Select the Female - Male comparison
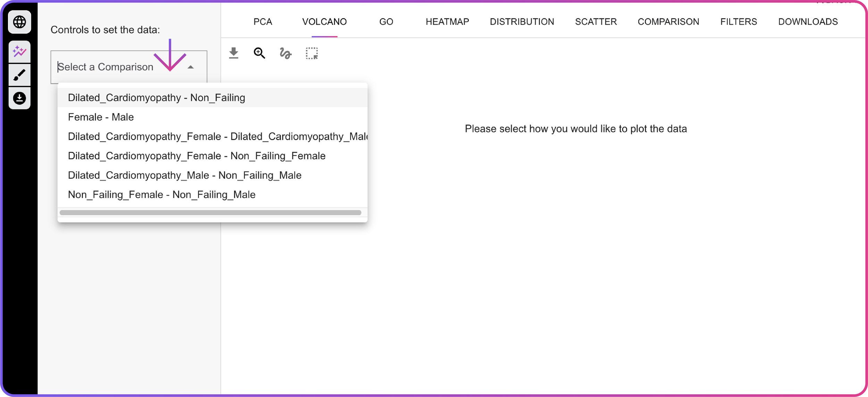 click(x=101, y=117)
